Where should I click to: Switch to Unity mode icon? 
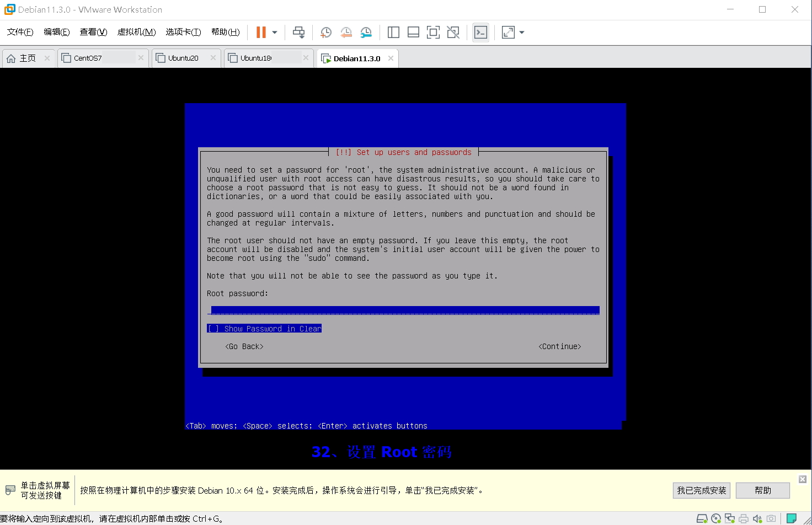coord(453,33)
